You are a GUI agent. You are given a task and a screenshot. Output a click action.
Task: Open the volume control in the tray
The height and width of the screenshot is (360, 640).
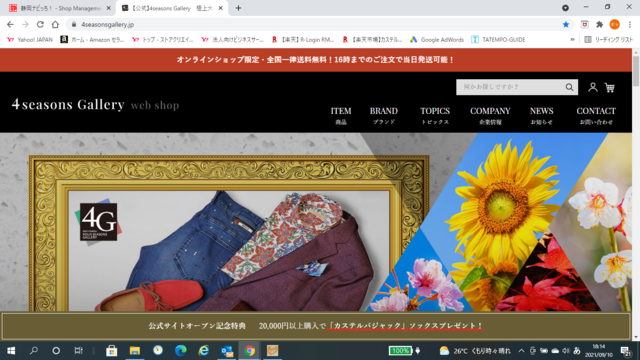pyautogui.click(x=566, y=351)
